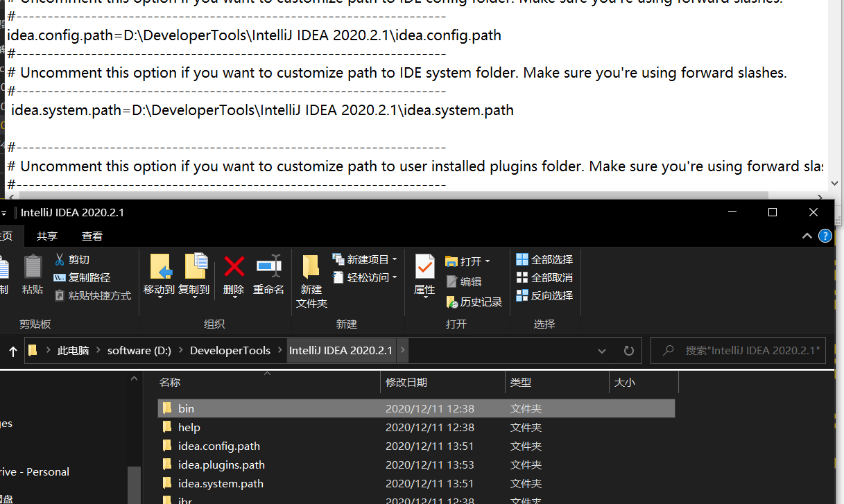Open the help question mark icon
Viewport: 844px width, 504px height.
(825, 236)
